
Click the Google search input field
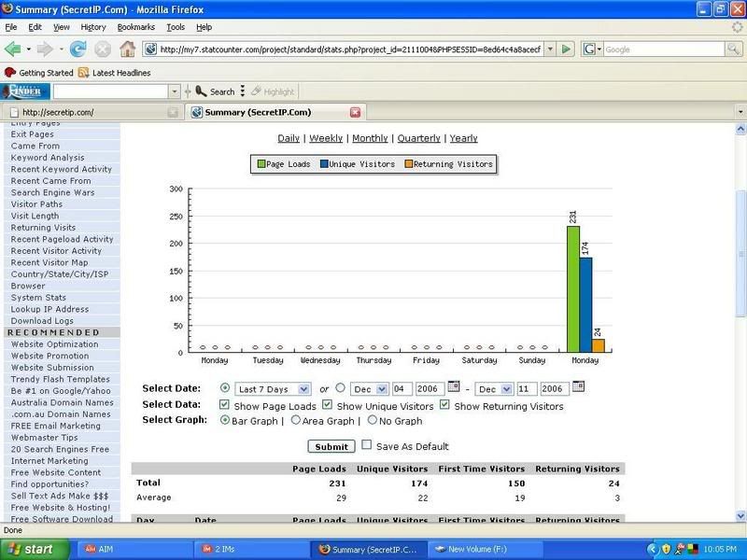658,49
